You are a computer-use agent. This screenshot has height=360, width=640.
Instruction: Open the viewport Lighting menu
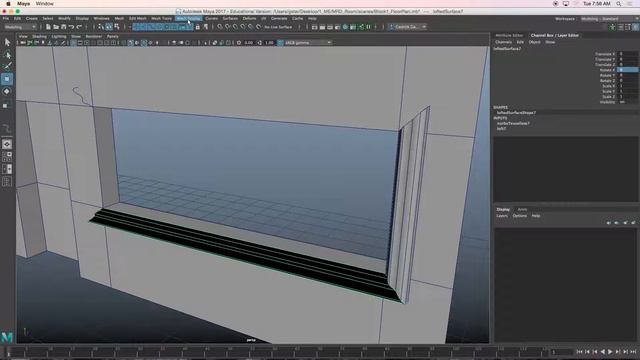click(59, 36)
